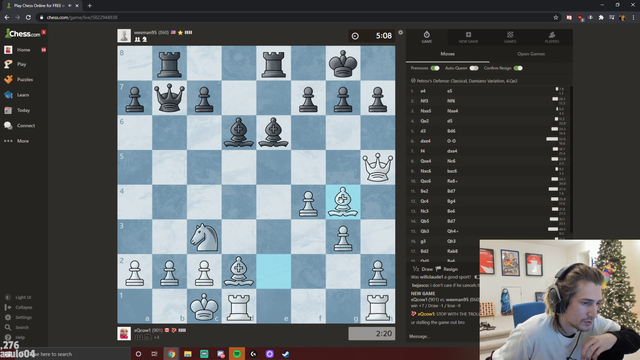Click black's move O-O in row 6

click(451, 141)
